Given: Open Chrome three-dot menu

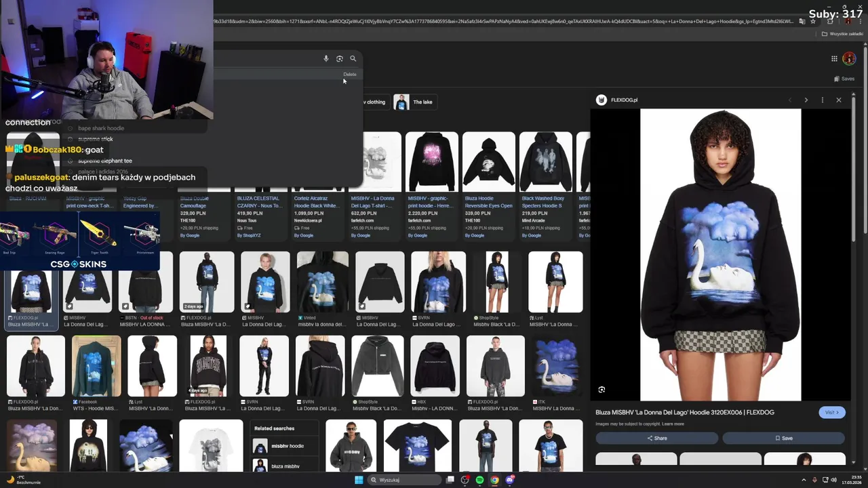Looking at the screenshot, I should tap(860, 21).
